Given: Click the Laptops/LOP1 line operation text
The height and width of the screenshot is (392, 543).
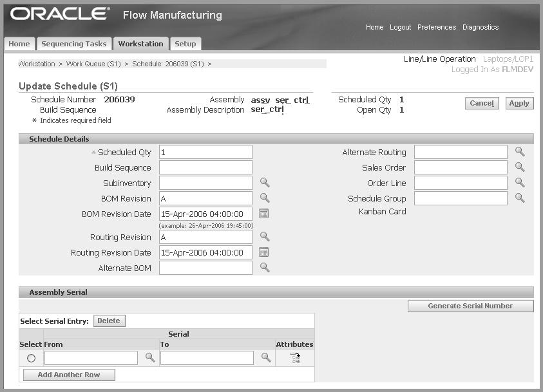Looking at the screenshot, I should [508, 59].
